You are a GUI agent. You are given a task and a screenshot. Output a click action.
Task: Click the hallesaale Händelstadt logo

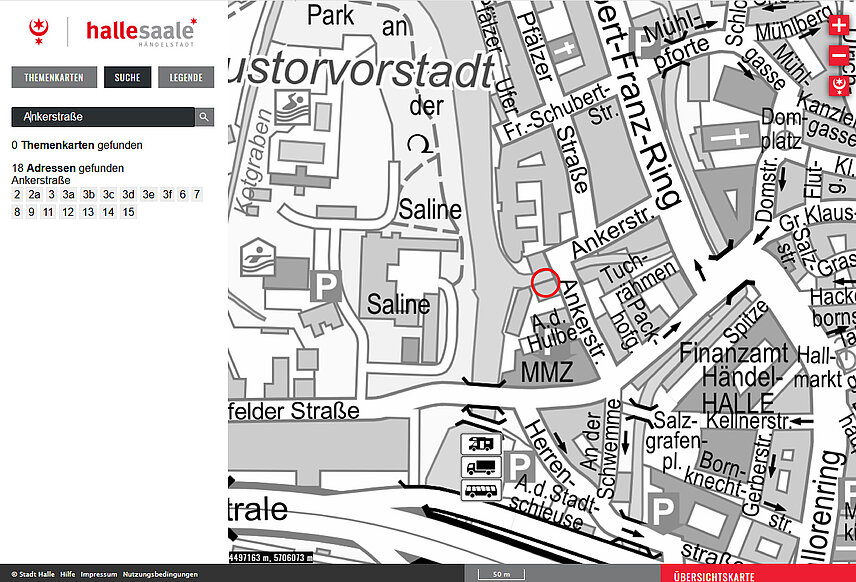click(x=141, y=32)
